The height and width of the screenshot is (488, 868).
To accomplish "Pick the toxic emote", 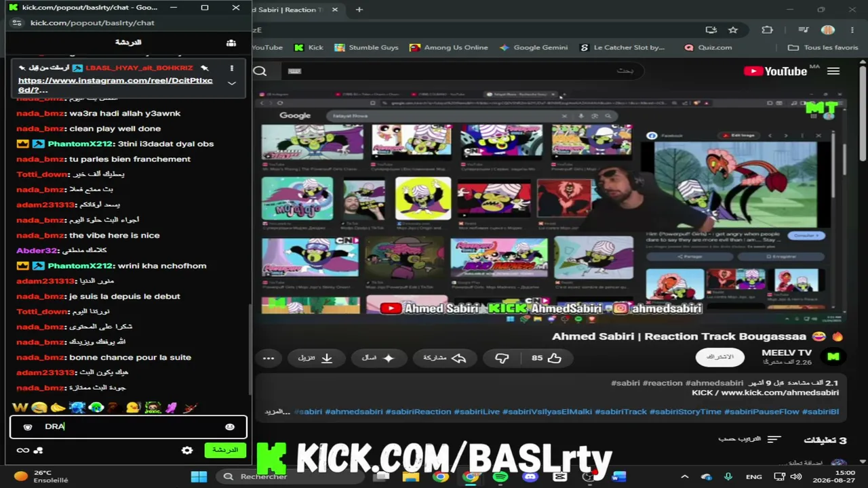I will (153, 407).
